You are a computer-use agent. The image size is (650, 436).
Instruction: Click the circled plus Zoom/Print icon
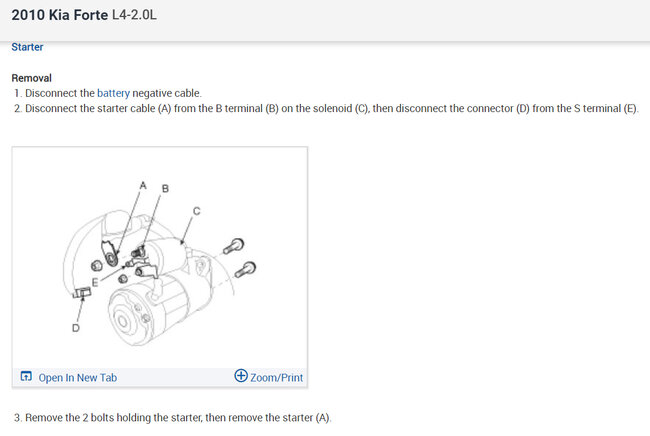tap(241, 375)
